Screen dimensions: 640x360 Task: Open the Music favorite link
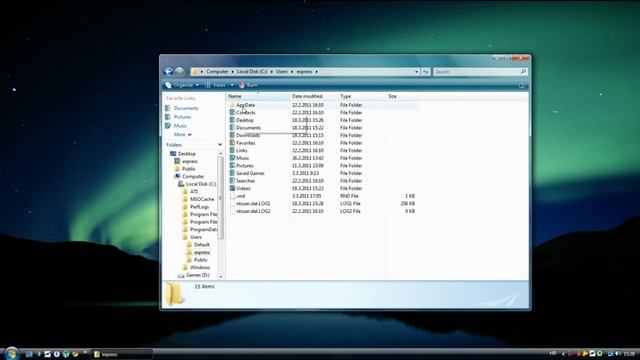[x=180, y=126]
